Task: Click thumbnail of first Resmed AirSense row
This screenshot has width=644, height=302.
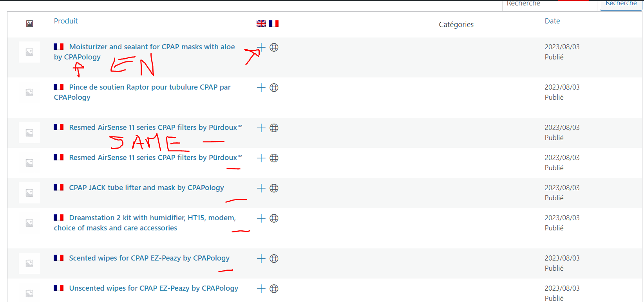Action: coord(29,133)
